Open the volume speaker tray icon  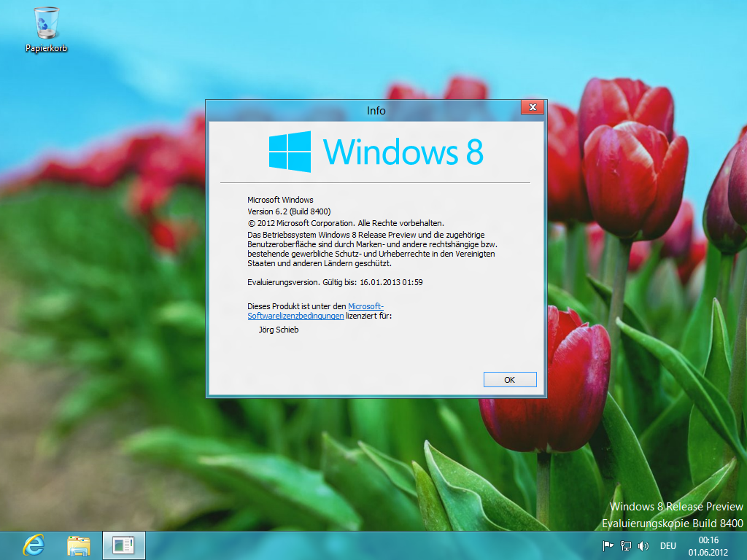pyautogui.click(x=643, y=545)
